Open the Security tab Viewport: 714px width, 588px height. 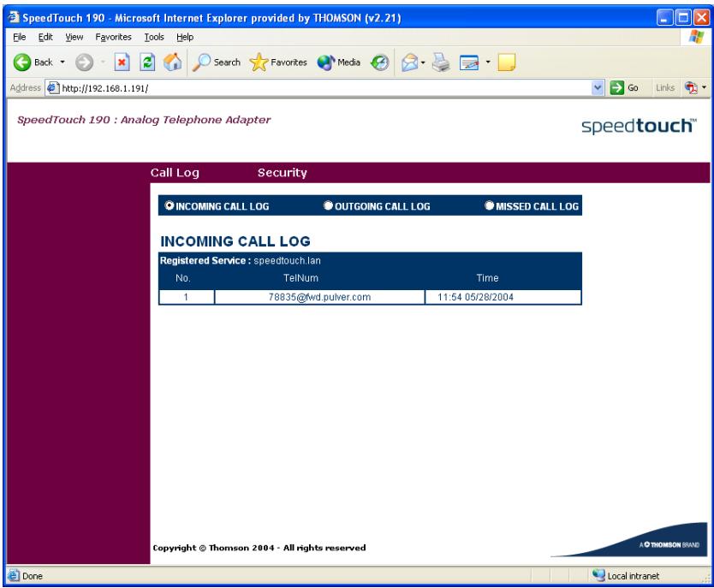282,173
